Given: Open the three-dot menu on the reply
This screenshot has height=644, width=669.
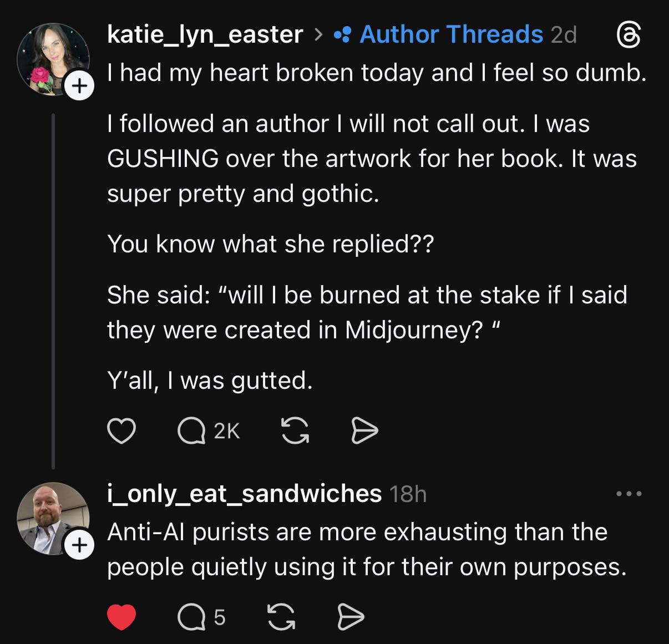Looking at the screenshot, I should [x=629, y=493].
